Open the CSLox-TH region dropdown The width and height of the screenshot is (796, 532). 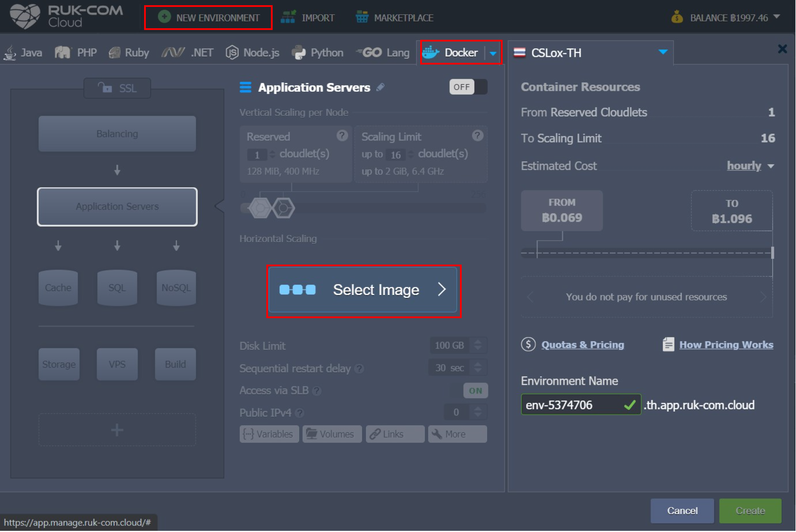591,53
